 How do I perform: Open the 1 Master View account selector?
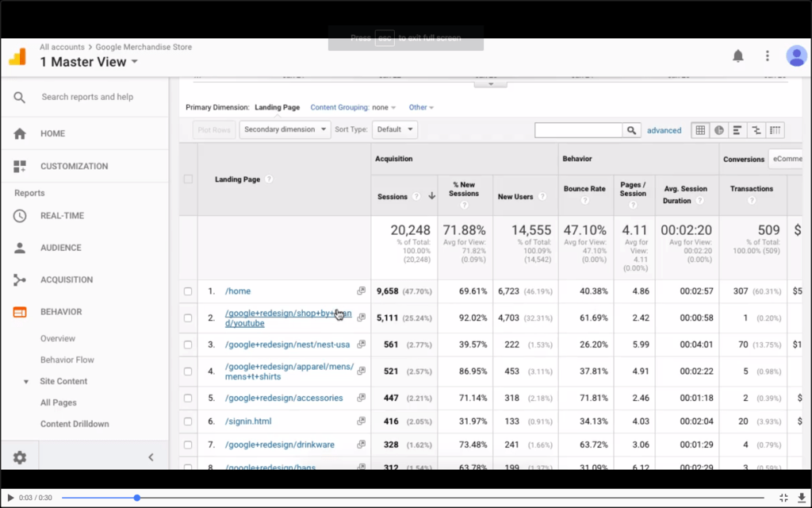(89, 62)
